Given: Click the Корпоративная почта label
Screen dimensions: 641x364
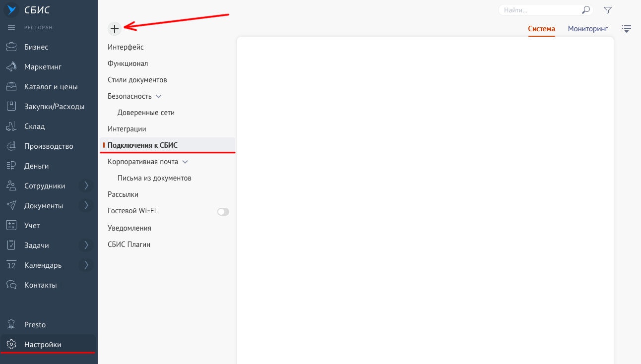Looking at the screenshot, I should pyautogui.click(x=143, y=162).
